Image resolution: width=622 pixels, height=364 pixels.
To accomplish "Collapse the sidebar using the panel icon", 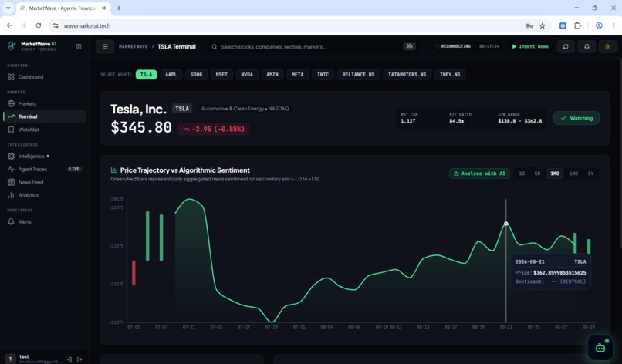I will click(79, 46).
